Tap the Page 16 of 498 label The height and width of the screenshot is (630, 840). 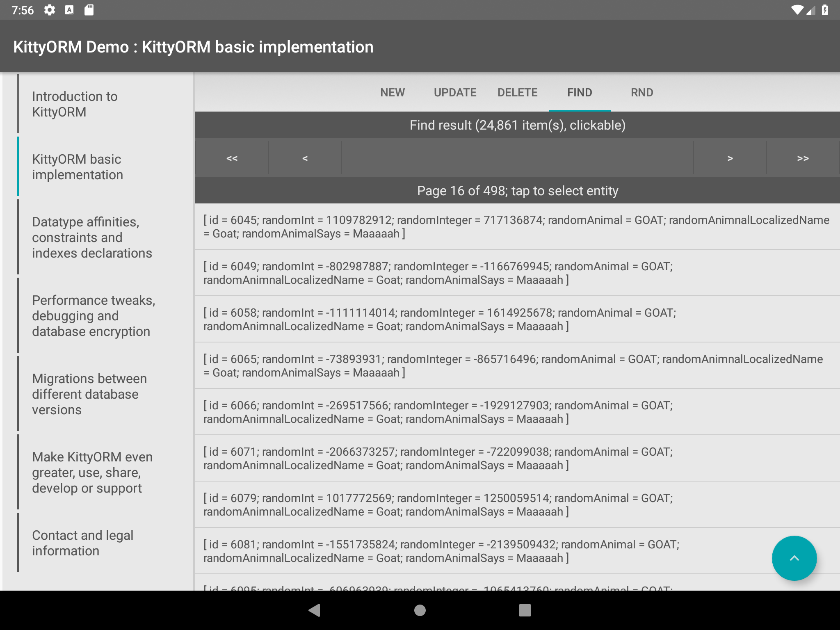click(518, 191)
